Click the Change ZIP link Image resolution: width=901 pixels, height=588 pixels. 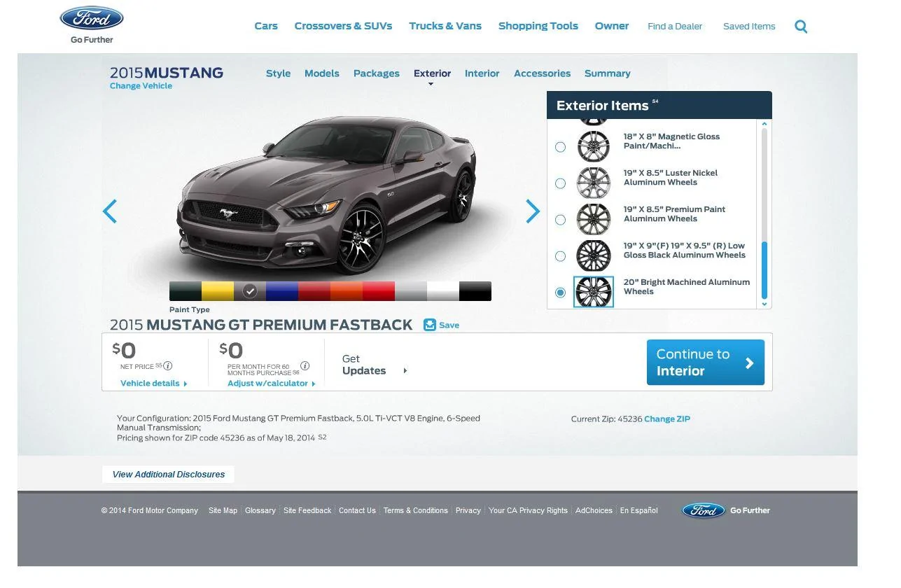[x=667, y=419]
